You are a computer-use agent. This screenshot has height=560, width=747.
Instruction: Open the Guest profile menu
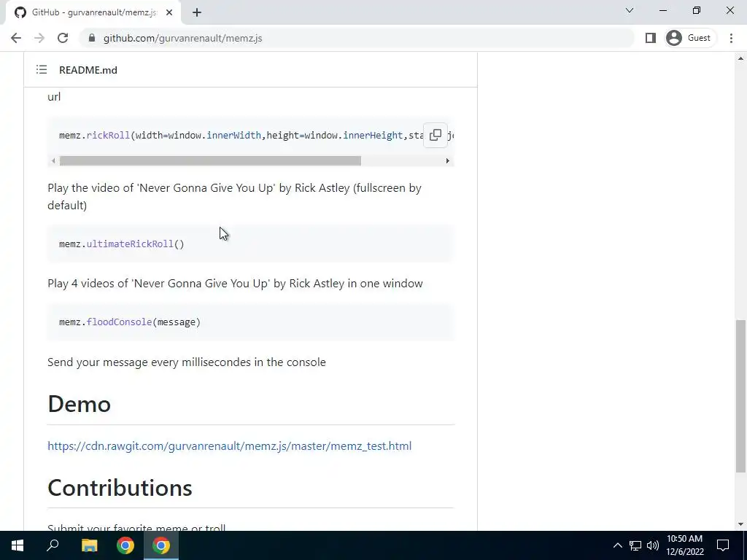coord(690,38)
